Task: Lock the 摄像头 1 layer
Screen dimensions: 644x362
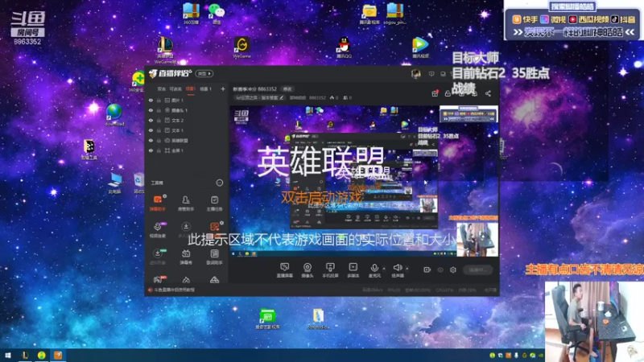Action: (x=159, y=110)
